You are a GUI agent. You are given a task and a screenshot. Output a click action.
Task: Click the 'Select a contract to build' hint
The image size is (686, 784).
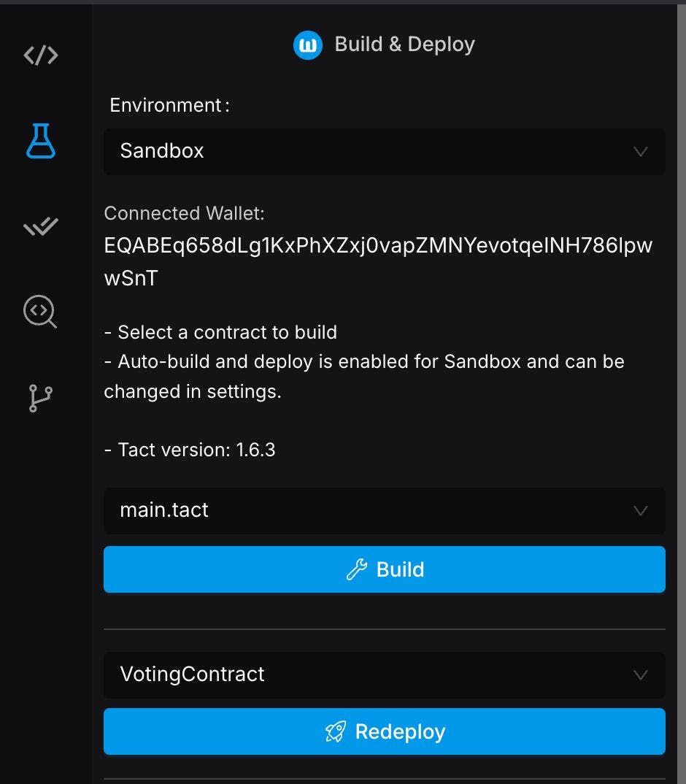point(220,333)
